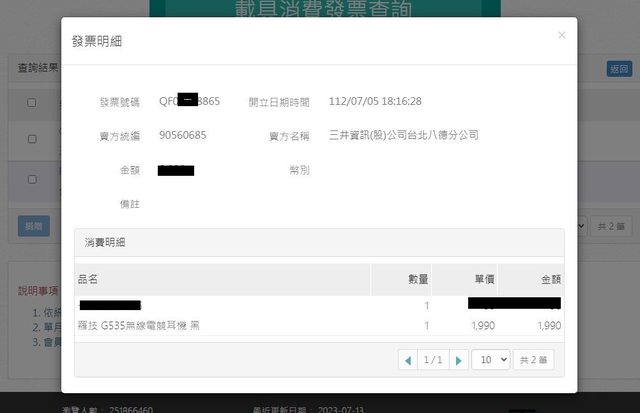Check the second result row checkbox

pos(32,180)
